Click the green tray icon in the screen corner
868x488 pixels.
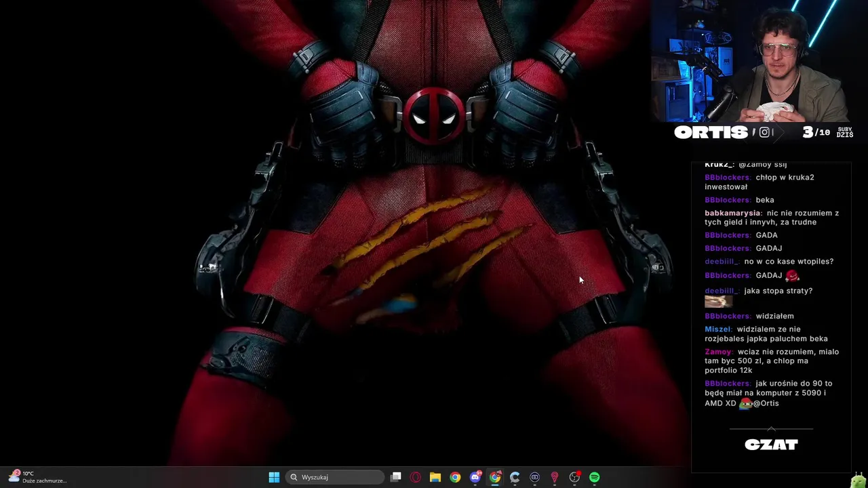(859, 481)
